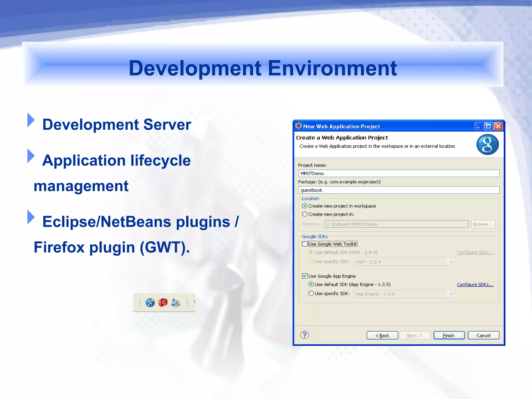Click the Google SDKs group label
Viewport: 532px width, 399px height.
[315, 236]
